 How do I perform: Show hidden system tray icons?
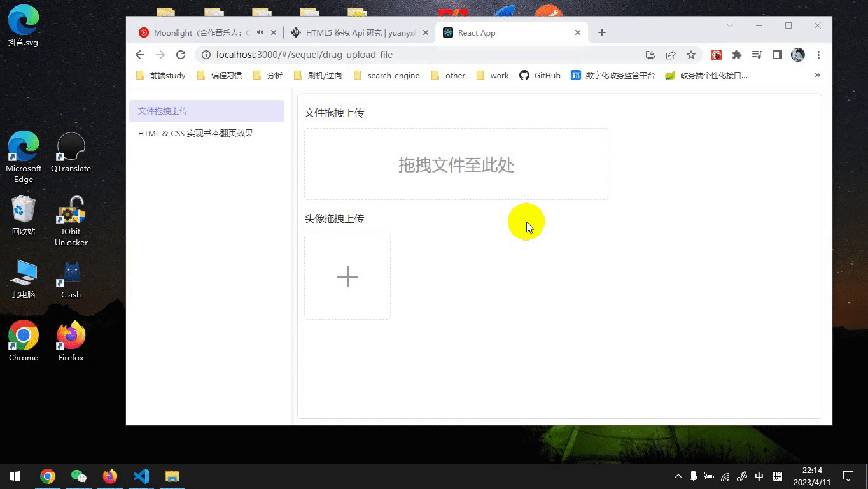pos(678,476)
